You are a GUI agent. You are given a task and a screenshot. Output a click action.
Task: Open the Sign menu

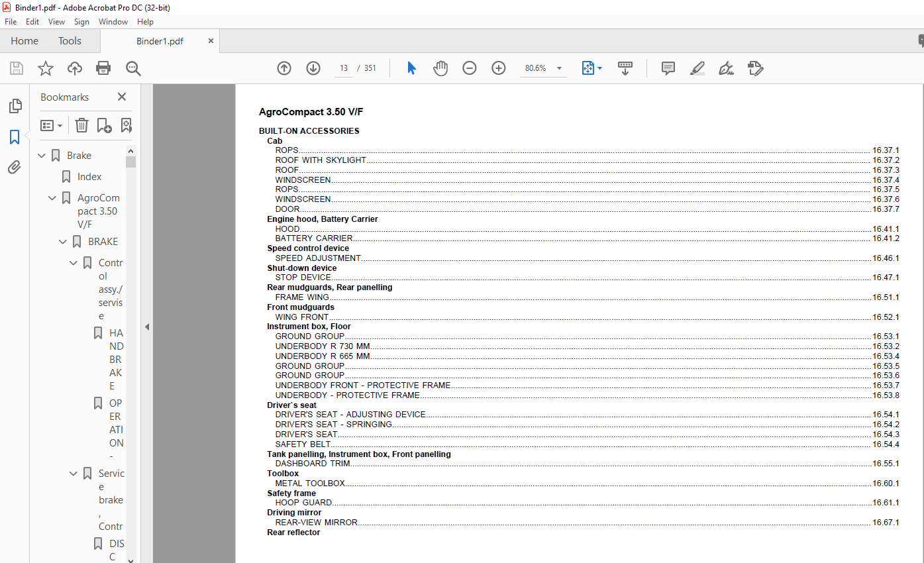[81, 22]
